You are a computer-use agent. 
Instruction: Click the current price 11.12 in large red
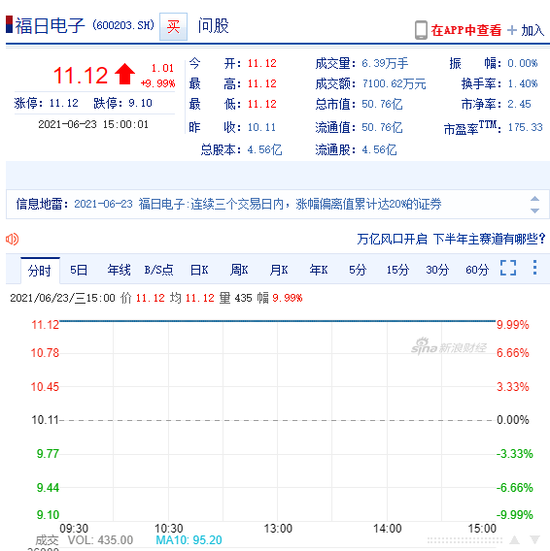(80, 75)
